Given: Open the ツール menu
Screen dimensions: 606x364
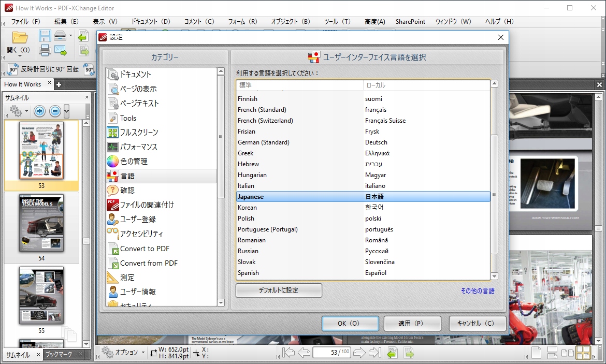Looking at the screenshot, I should (x=337, y=21).
